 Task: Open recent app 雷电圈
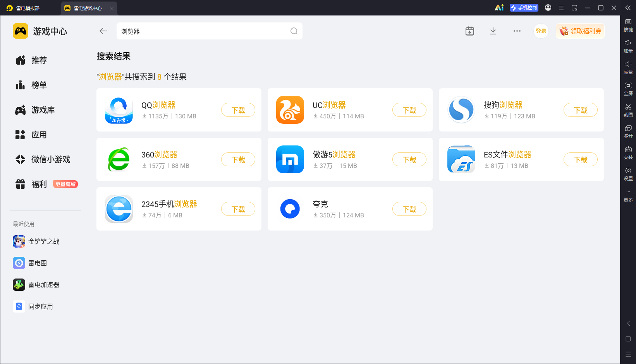coord(30,263)
